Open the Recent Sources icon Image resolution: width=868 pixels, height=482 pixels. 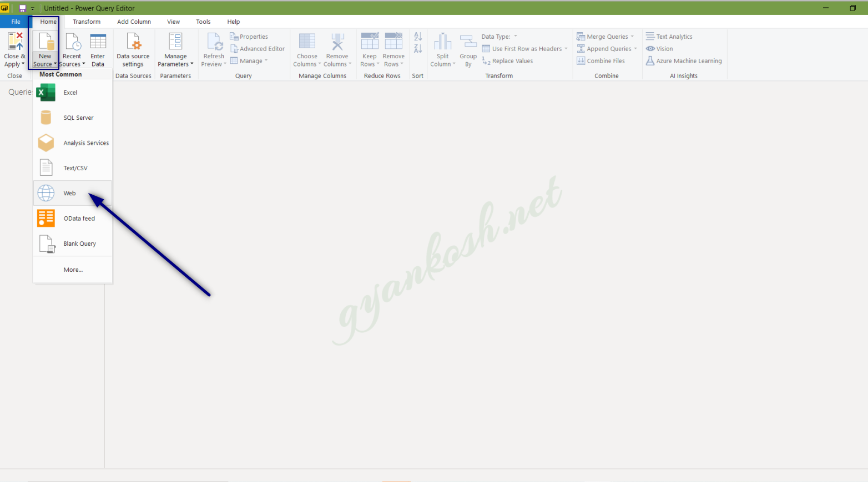pos(72,42)
